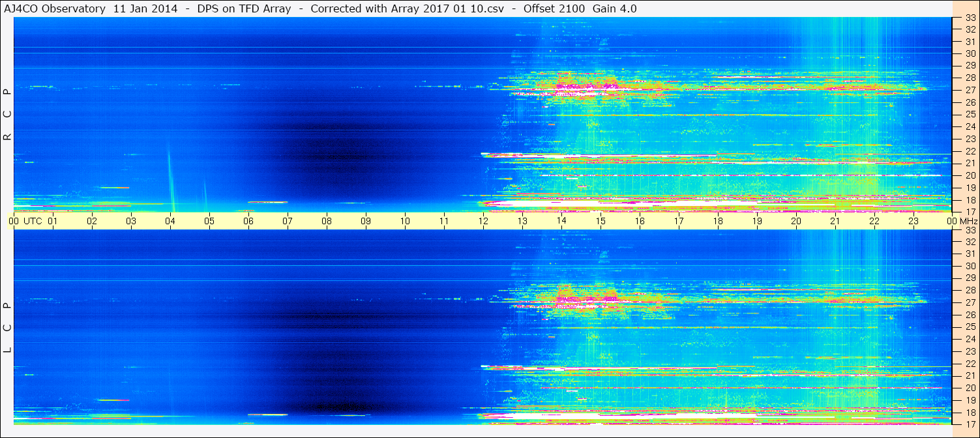Select the 13 hour mark on time axis
The image size is (980, 438).
[x=522, y=221]
